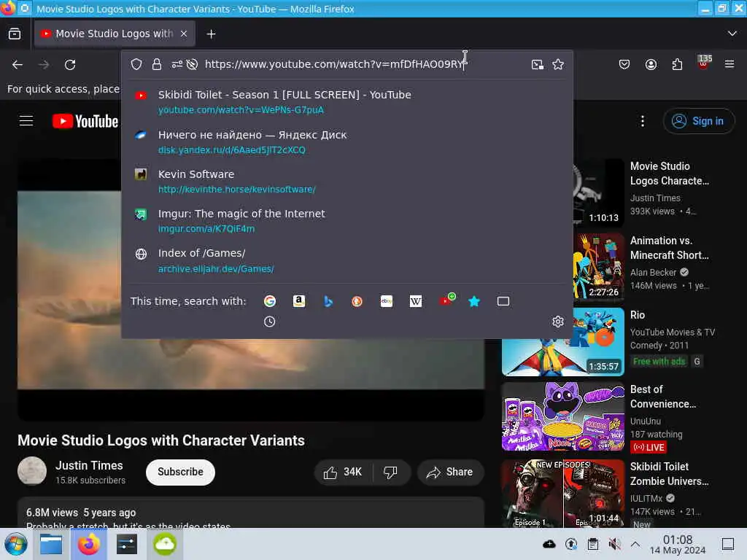
Task: Search this time with Wikipedia
Action: pyautogui.click(x=415, y=301)
